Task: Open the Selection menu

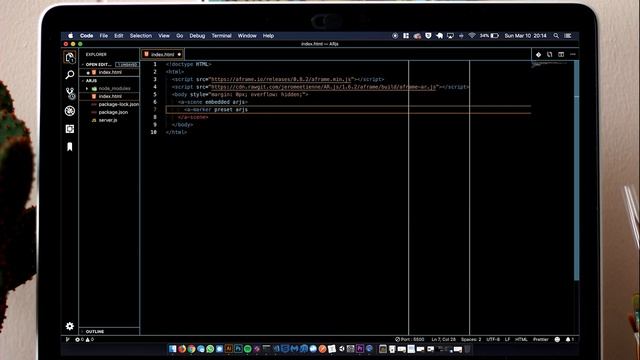Action: point(141,36)
